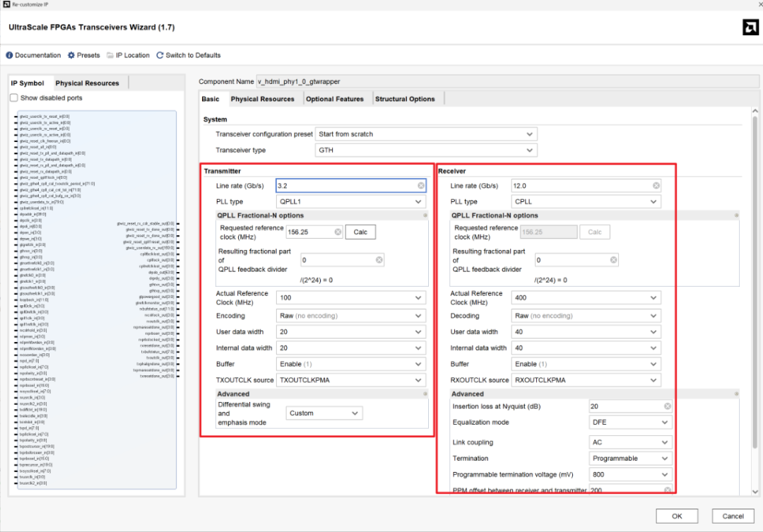The height and width of the screenshot is (532, 763).
Task: Click the vertical scrollbar of settings pane
Action: [755, 283]
